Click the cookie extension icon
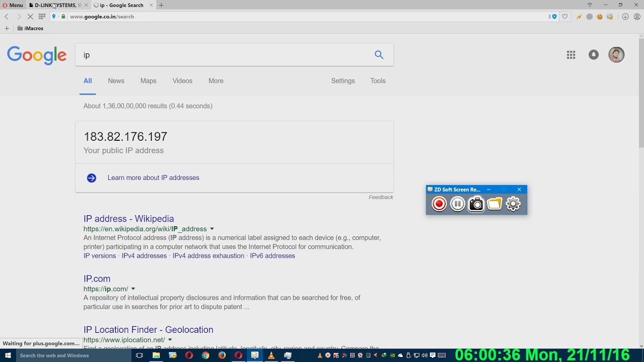 (600, 17)
